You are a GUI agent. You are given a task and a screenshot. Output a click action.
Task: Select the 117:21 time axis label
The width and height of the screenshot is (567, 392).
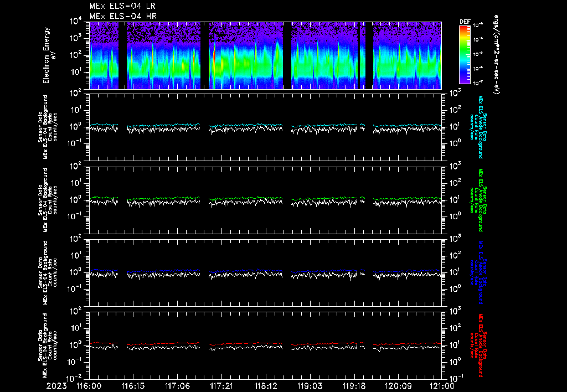[221, 385]
